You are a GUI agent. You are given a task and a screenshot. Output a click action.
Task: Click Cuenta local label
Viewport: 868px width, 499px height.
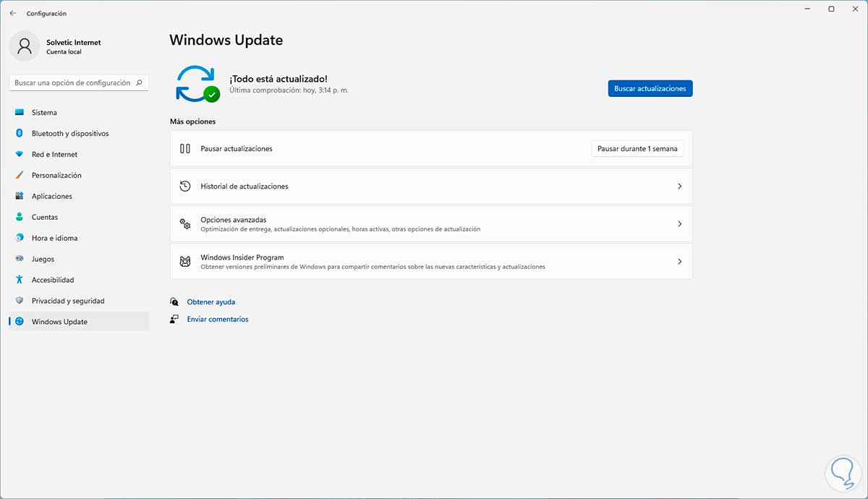tap(64, 53)
